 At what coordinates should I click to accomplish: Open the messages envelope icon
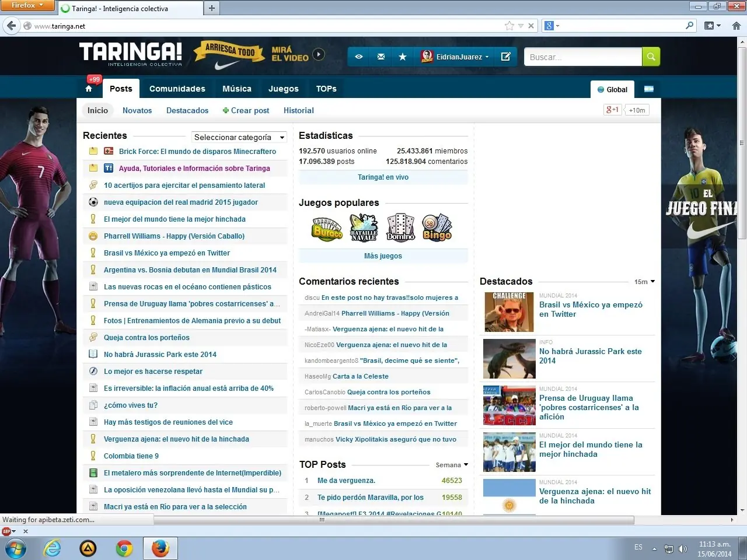(381, 57)
